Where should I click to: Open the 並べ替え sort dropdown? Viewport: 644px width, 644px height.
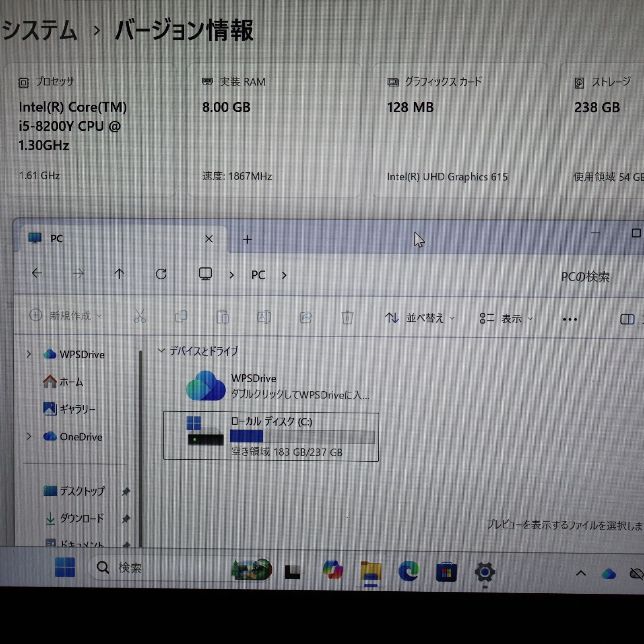420,318
